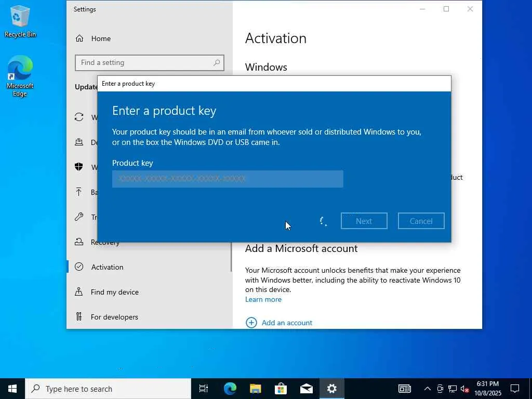The width and height of the screenshot is (532, 399).
Task: Click the Settings sidebar scrollbar
Action: click(231, 257)
